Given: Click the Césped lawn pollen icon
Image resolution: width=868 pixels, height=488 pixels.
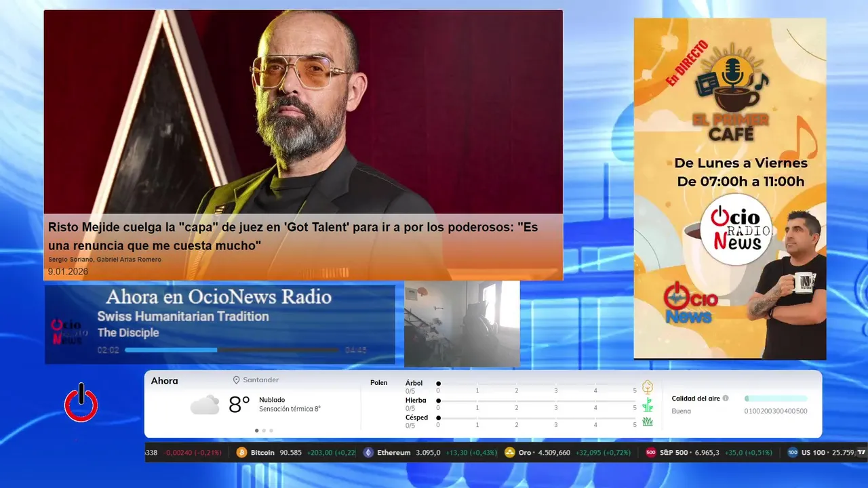Looking at the screenshot, I should (x=648, y=422).
